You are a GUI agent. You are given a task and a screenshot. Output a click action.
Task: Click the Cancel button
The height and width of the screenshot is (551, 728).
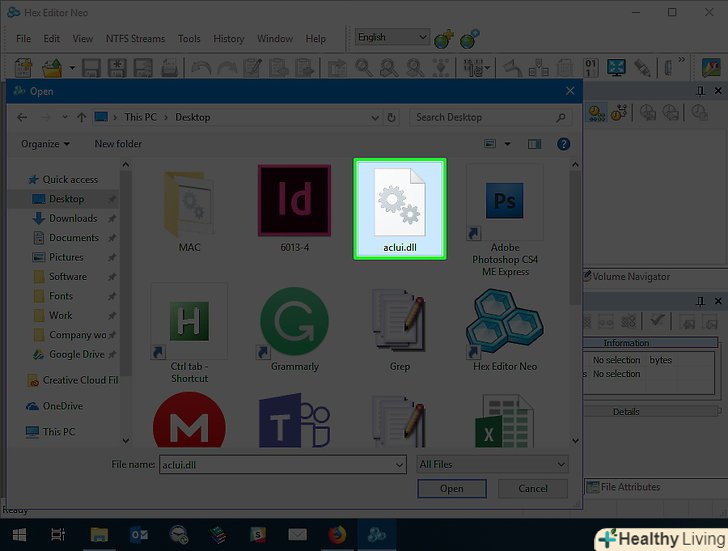(x=533, y=489)
